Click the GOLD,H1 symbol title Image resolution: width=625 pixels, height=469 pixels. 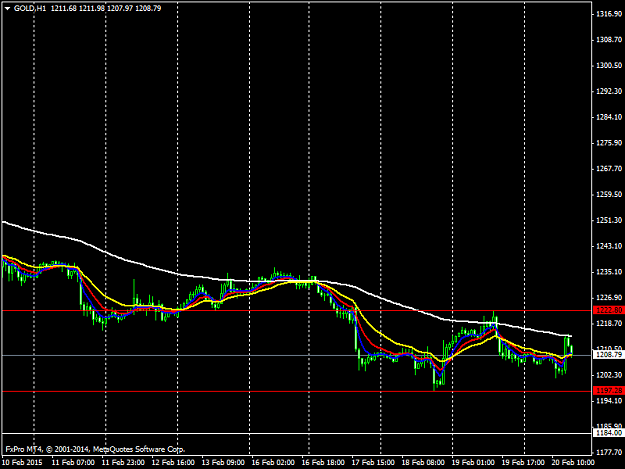coord(30,8)
